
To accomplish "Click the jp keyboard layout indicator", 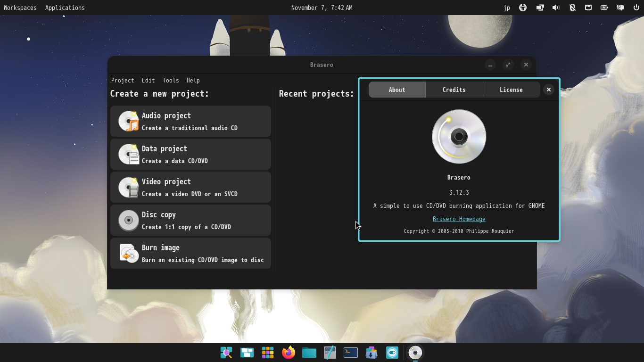I will (x=507, y=8).
